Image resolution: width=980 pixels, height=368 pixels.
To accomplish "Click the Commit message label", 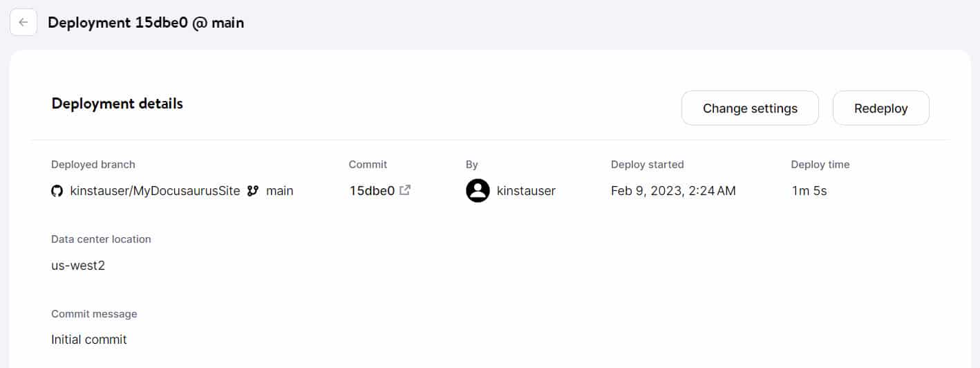I will (94, 314).
